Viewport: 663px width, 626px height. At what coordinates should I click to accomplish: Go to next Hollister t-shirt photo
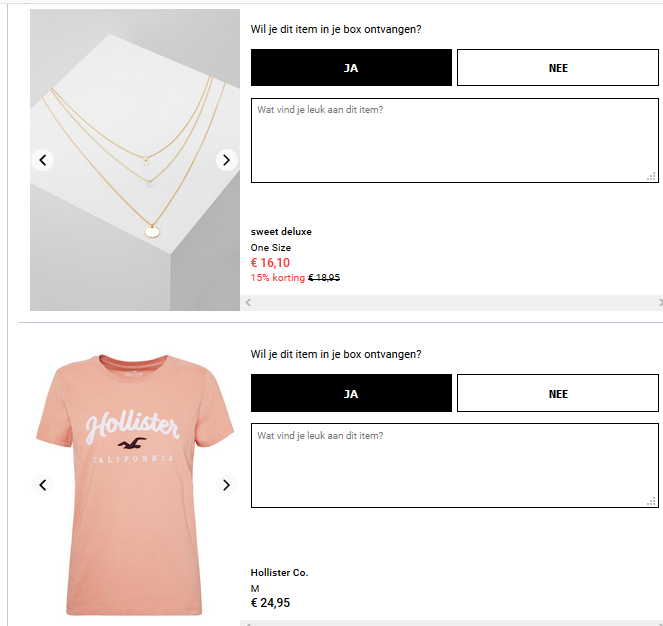pos(227,485)
